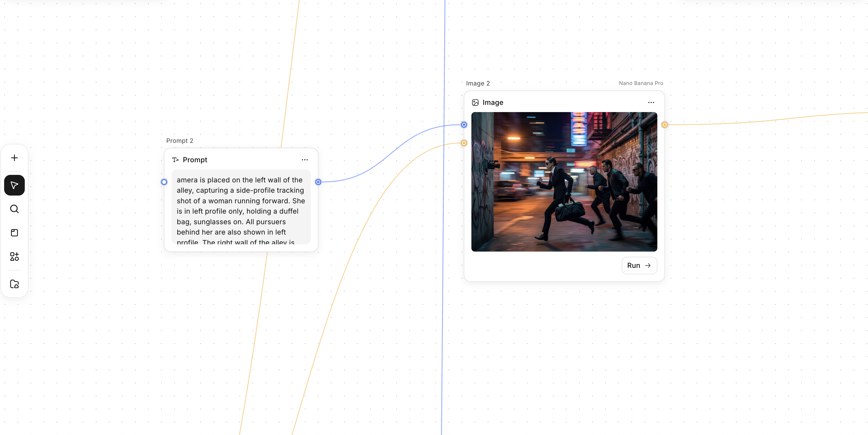Click the Nano Banana Pro model label

[641, 83]
